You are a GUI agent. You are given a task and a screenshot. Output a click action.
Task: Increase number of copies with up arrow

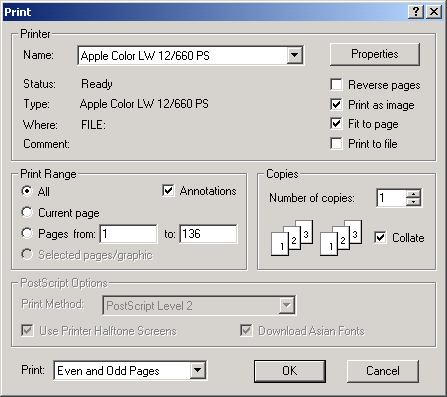(414, 194)
